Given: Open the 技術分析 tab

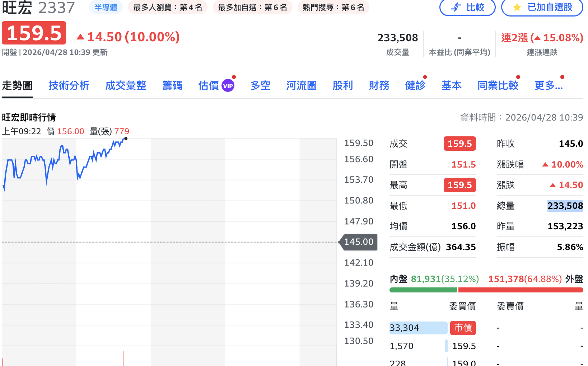Looking at the screenshot, I should [69, 86].
